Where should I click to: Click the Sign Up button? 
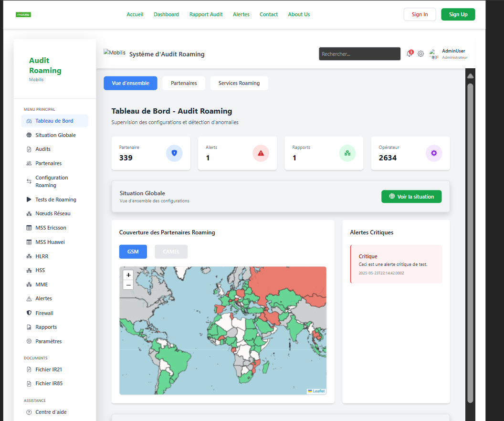click(458, 14)
